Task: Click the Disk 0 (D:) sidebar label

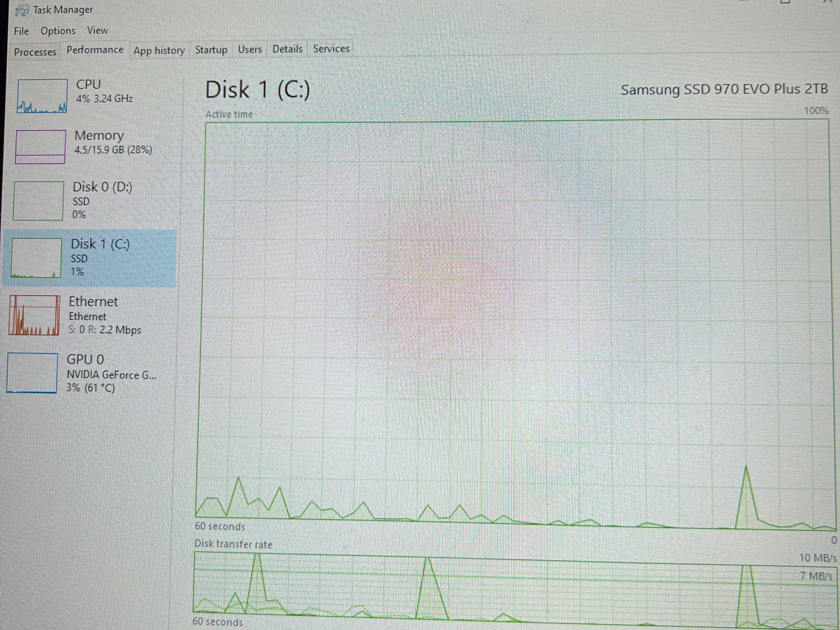Action: (x=102, y=201)
